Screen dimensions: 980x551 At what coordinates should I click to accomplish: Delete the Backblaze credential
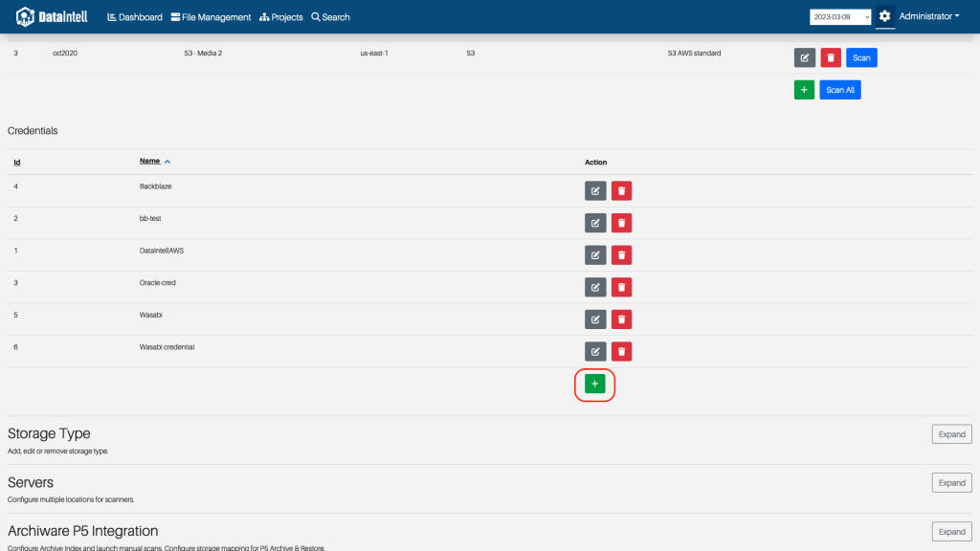pos(621,190)
